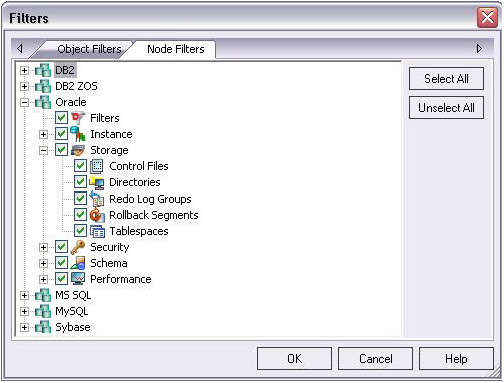This screenshot has width=504, height=383.
Task: Click the Filters funnel icon
Action: pyautogui.click(x=78, y=118)
